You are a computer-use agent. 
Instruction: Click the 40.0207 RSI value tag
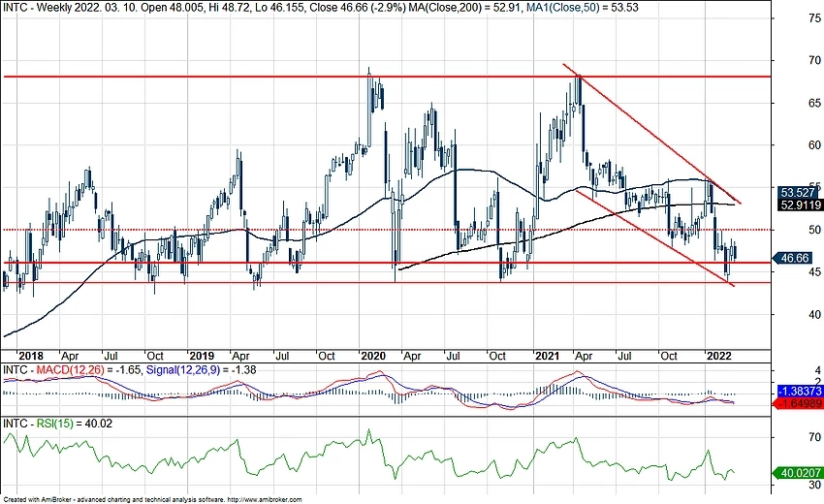tap(800, 473)
